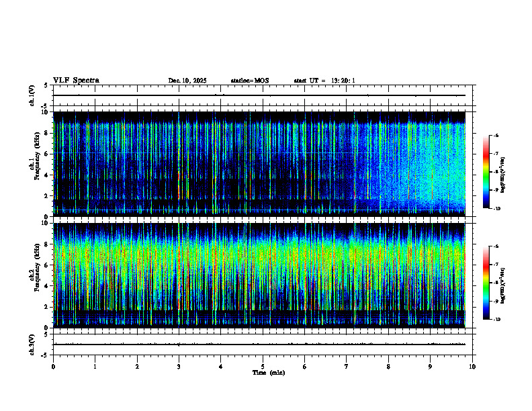
Task: Click the ch.2 colorbar "log(PSD)(V²/Hz)" label
Action: tap(502, 285)
